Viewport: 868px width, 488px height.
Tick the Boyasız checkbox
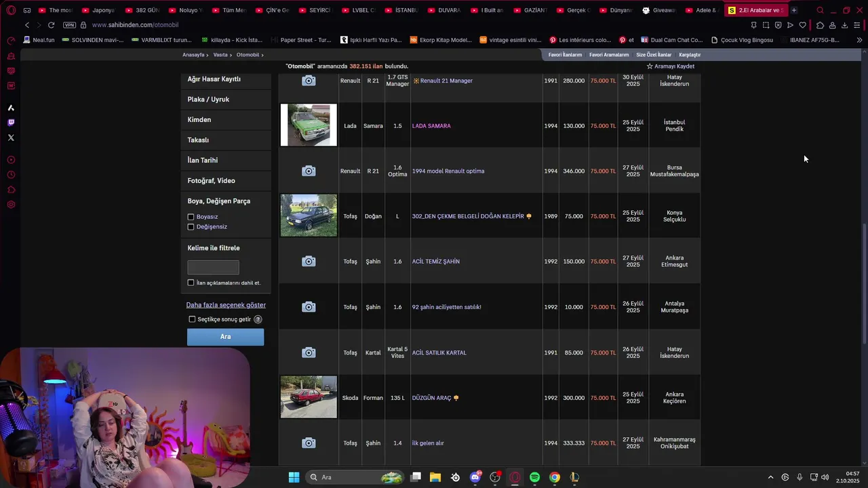191,217
